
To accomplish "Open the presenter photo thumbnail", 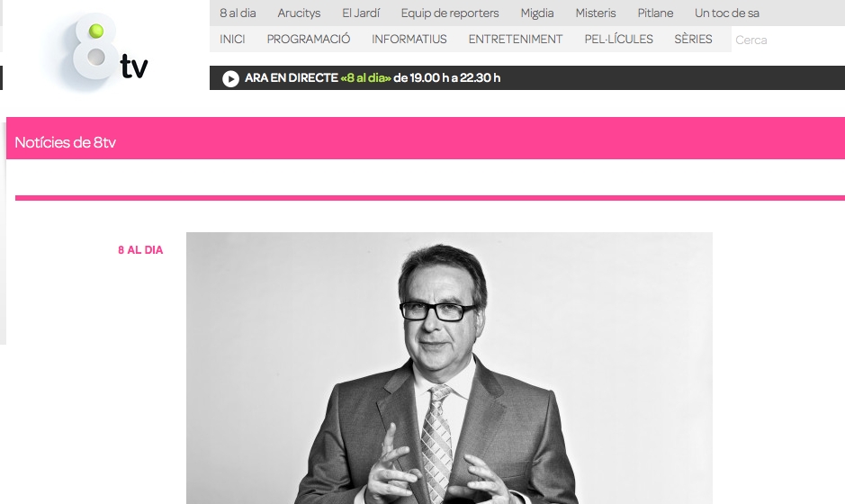I will pos(449,368).
